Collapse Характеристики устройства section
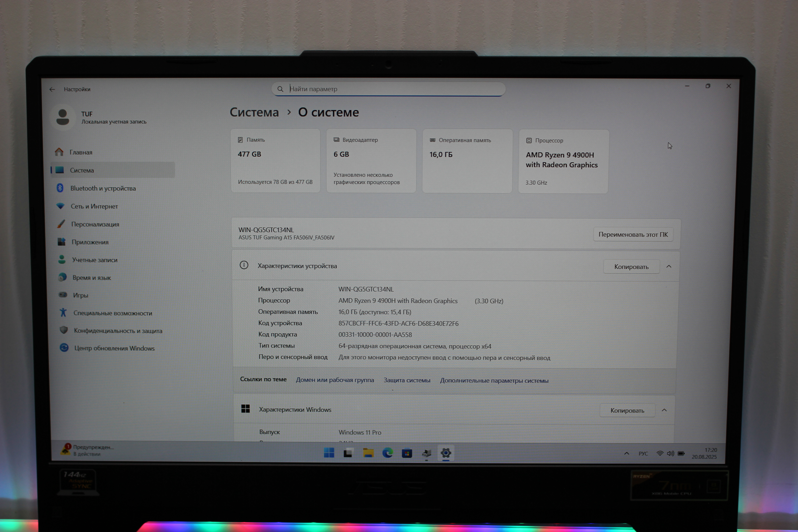Image resolution: width=798 pixels, height=532 pixels. pyautogui.click(x=669, y=267)
